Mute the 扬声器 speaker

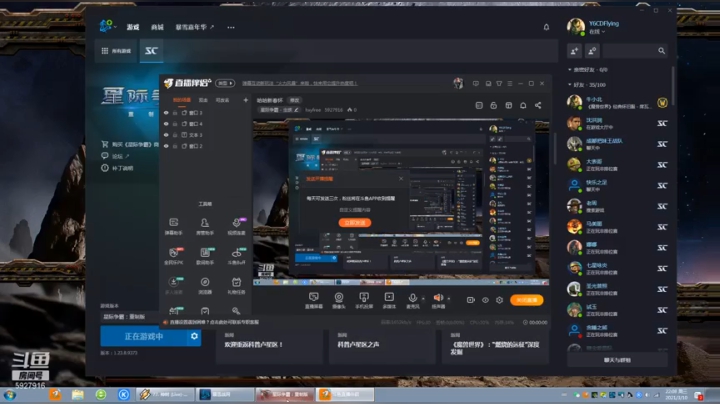click(x=438, y=300)
